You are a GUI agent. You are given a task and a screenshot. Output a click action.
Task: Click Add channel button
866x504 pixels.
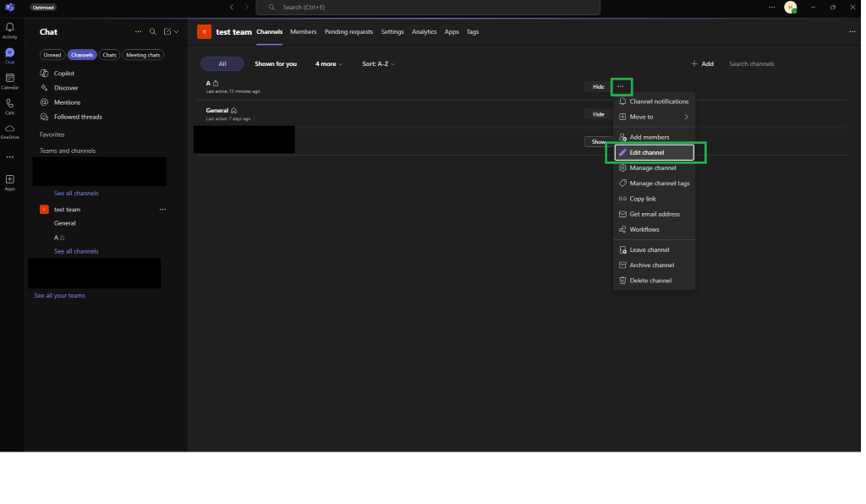click(702, 64)
